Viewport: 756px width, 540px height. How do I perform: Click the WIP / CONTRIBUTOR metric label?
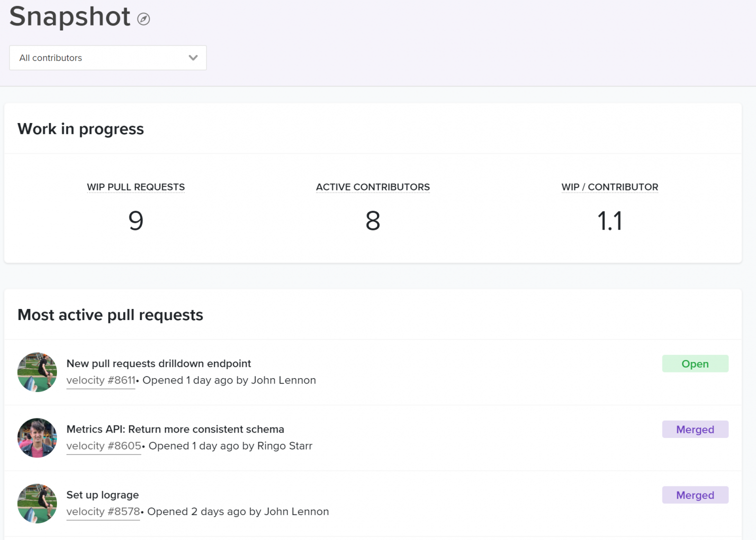(x=609, y=186)
